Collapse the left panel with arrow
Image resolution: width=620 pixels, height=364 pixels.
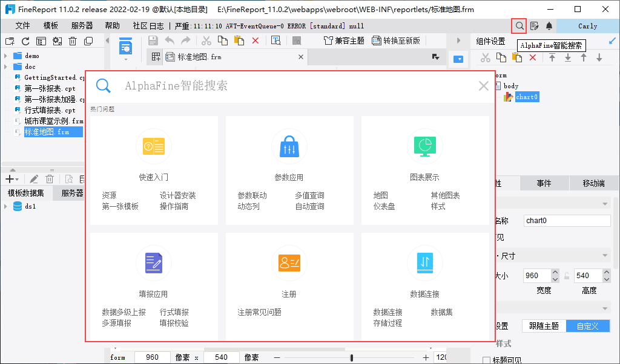[x=107, y=41]
